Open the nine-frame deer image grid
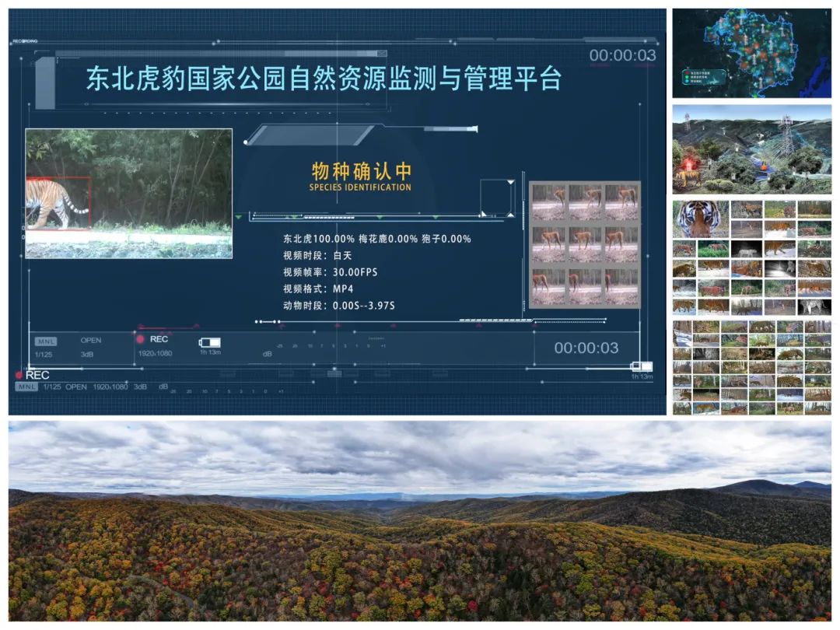Screen dimensions: 840x630 584,245
